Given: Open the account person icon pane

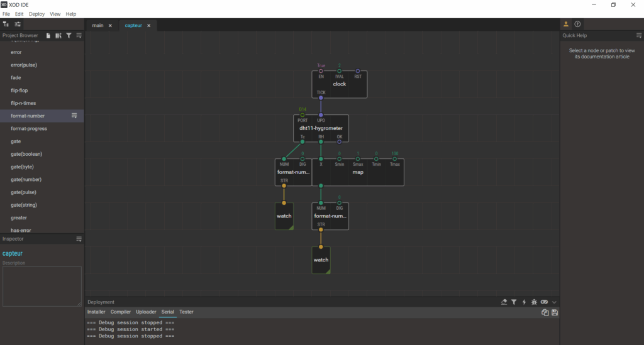Looking at the screenshot, I should [x=566, y=25].
